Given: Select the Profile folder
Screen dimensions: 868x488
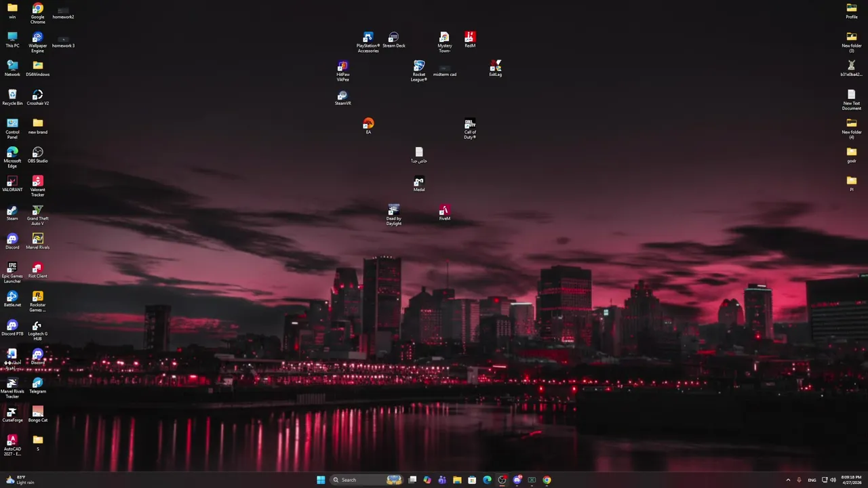Looking at the screenshot, I should pyautogui.click(x=852, y=11).
